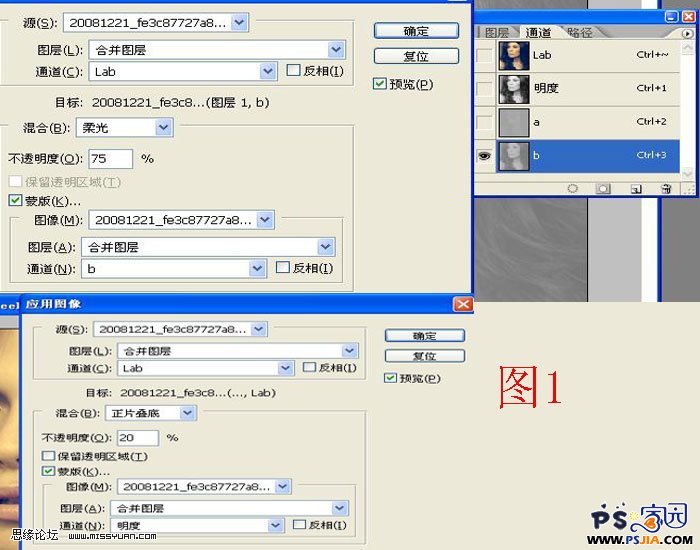
Task: Open the 通道(C) Lab dropdown in upper dialog
Action: point(267,71)
